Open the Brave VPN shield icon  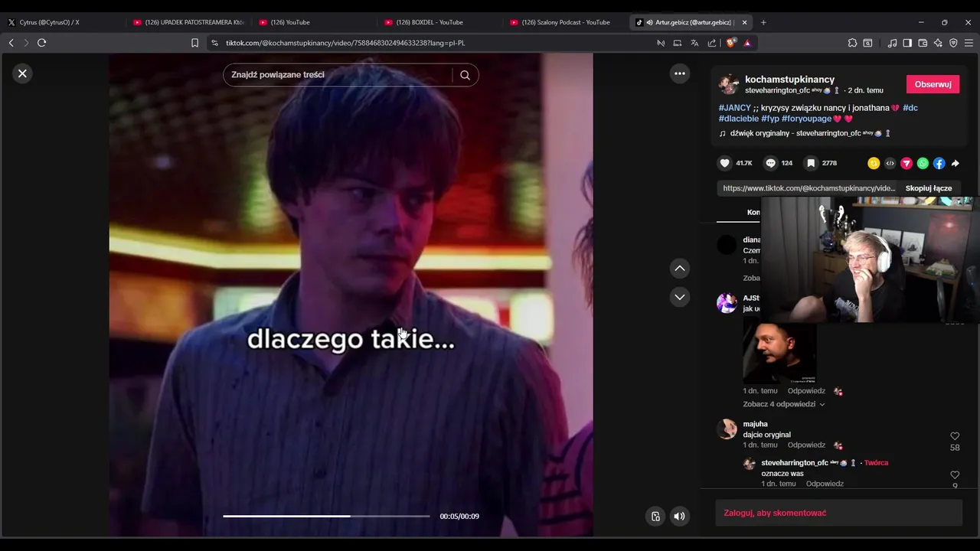click(953, 43)
